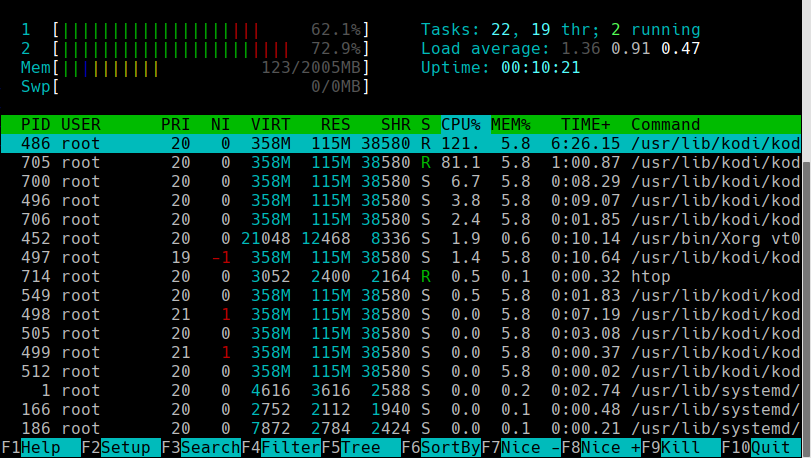811x458 pixels.
Task: Click the USER column header
Action: click(81, 125)
